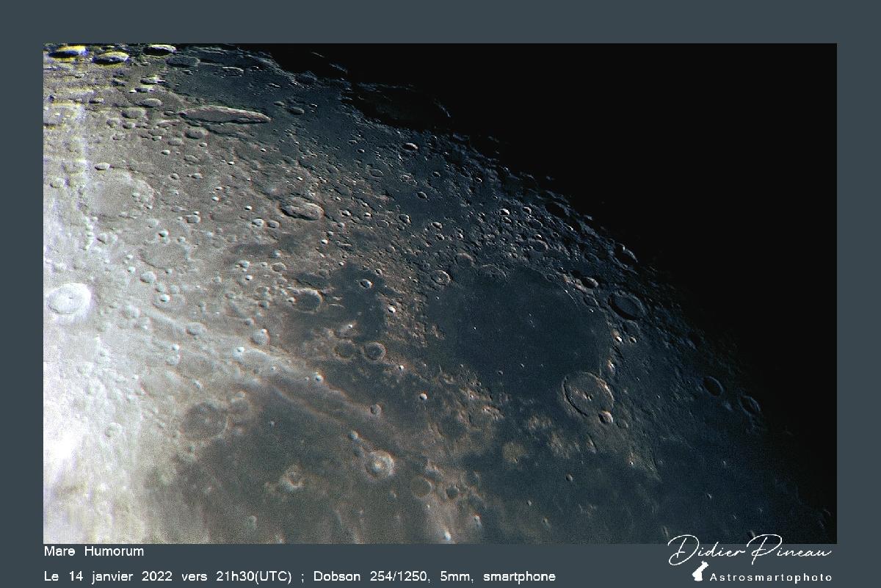Click the small ringed crater left of the mare
The height and width of the screenshot is (588, 881).
(x=440, y=277)
